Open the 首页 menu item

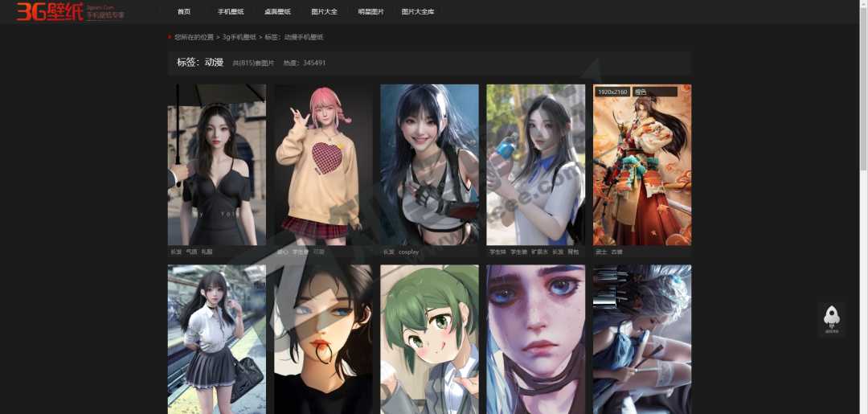184,12
